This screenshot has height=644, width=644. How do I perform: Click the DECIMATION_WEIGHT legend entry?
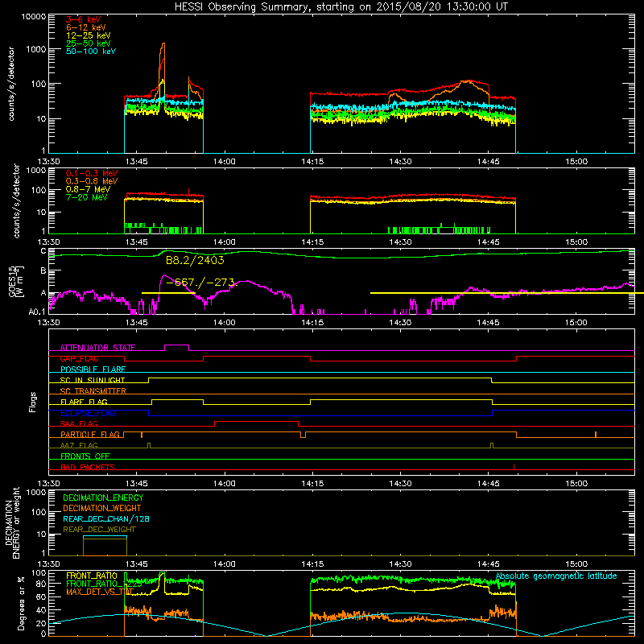(x=102, y=508)
